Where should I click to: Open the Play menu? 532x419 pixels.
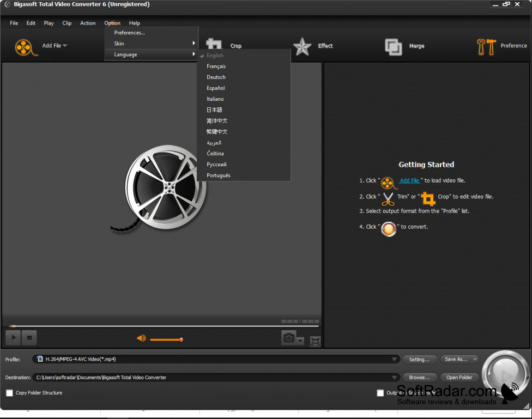click(x=49, y=23)
